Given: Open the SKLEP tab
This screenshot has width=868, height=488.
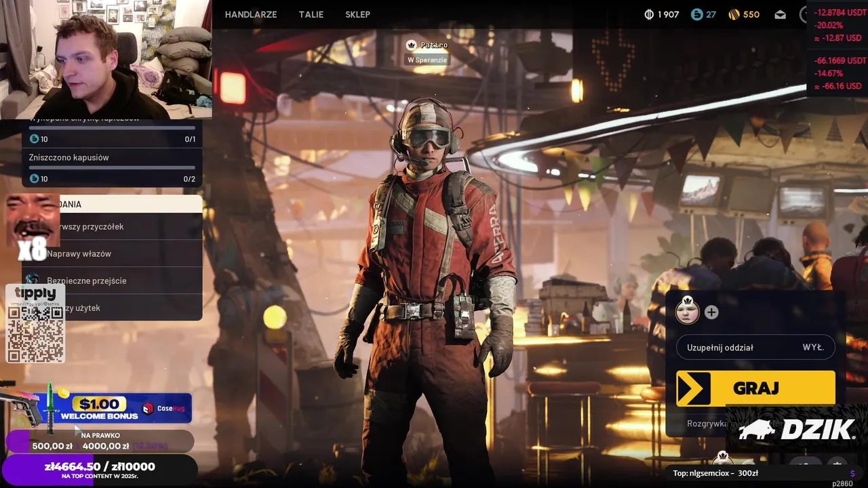Looking at the screenshot, I should 357,14.
